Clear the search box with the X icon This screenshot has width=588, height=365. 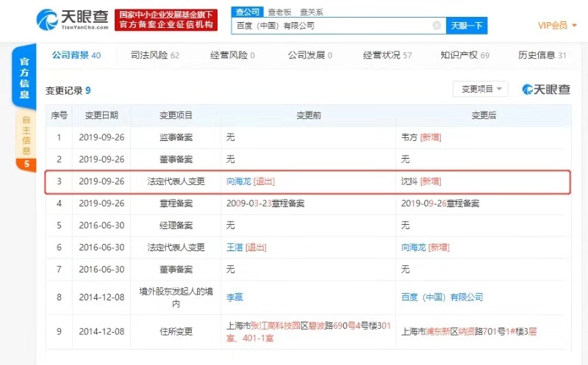pos(437,26)
